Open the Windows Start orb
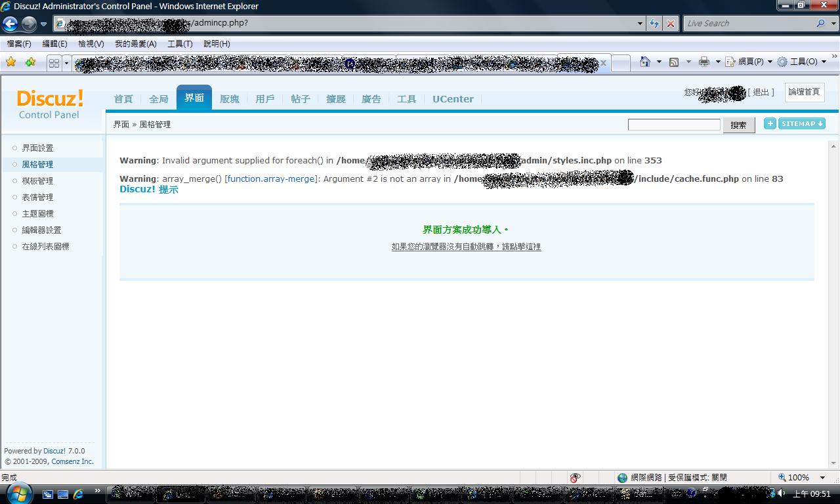Image resolution: width=840 pixels, height=504 pixels. [18, 492]
